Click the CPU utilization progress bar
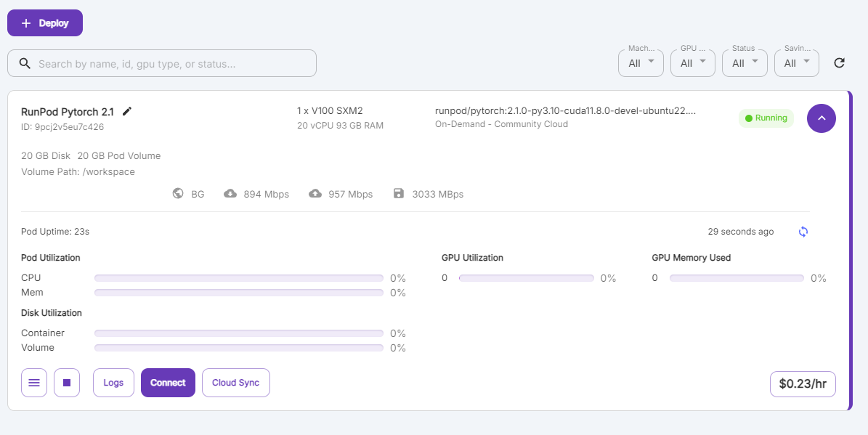Screen dimensions: 868x435 pyautogui.click(x=238, y=277)
